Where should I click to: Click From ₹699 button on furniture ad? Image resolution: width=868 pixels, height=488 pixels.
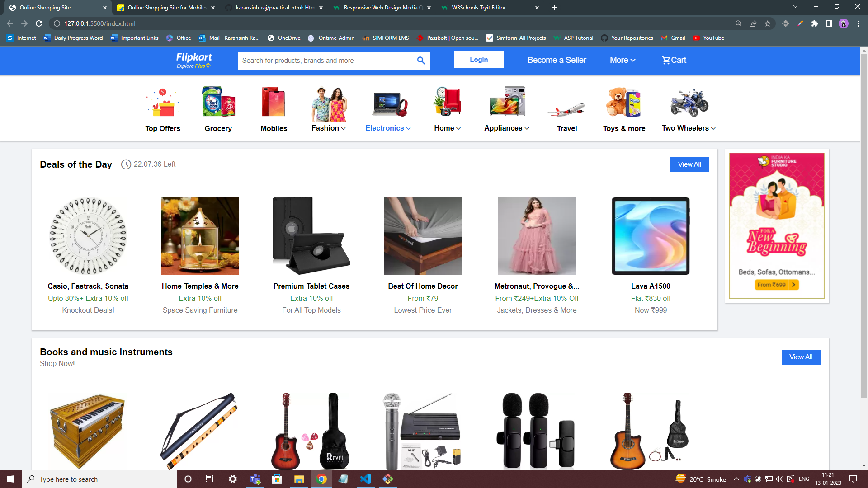[777, 285]
